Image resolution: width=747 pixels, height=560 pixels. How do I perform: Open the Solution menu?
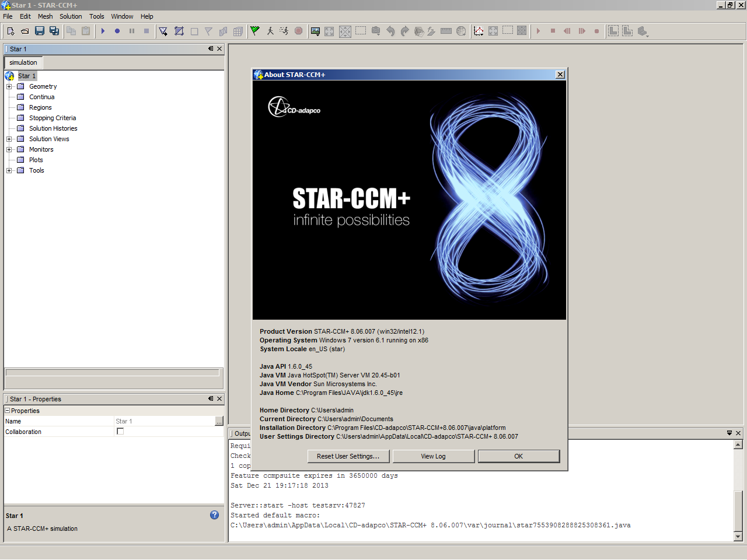[71, 16]
